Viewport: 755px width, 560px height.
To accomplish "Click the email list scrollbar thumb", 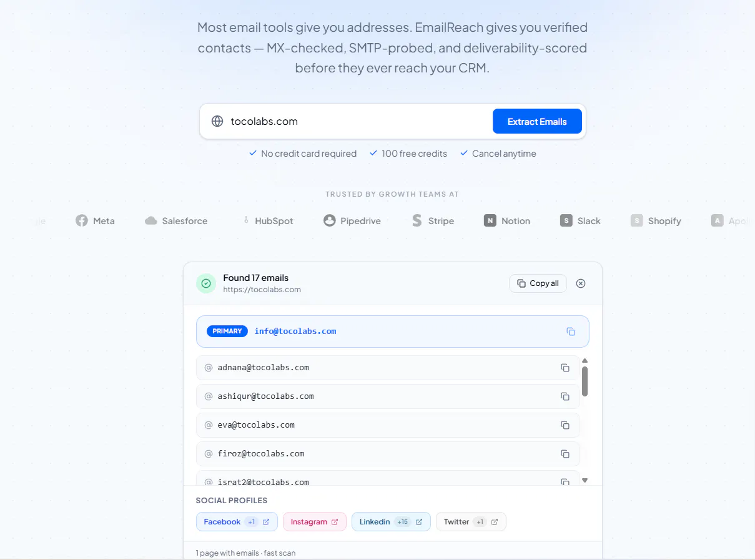I will coord(585,381).
